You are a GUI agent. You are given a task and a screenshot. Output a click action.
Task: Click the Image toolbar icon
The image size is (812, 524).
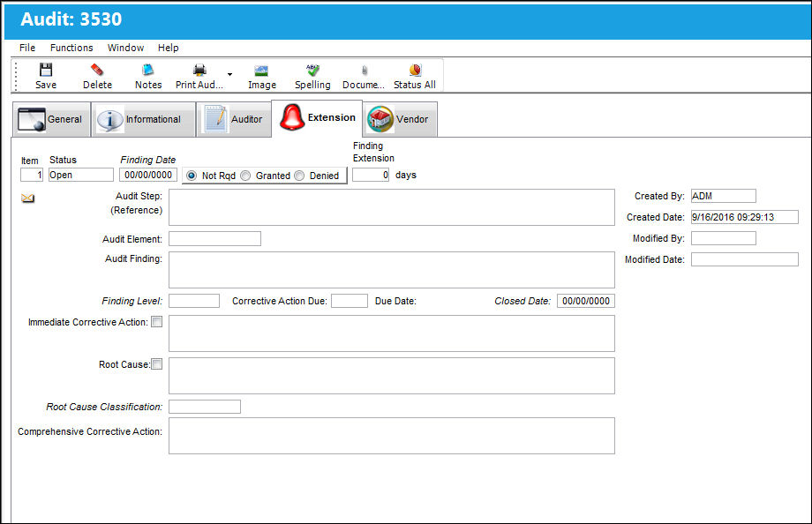261,71
